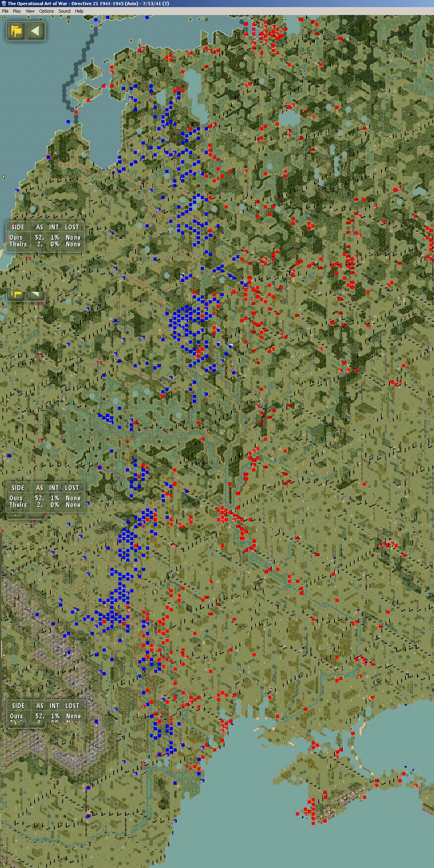The image size is (434, 868).
Task: Open the Help menu
Action: tap(79, 11)
